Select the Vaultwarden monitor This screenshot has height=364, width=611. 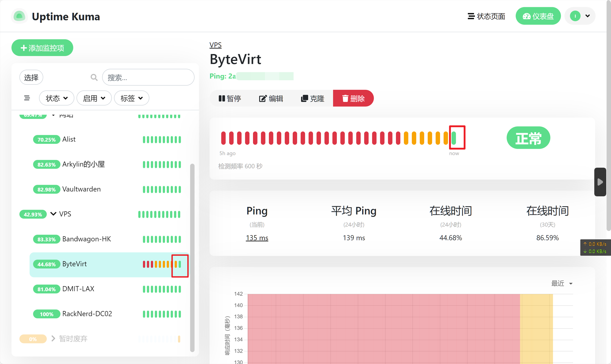(109, 189)
